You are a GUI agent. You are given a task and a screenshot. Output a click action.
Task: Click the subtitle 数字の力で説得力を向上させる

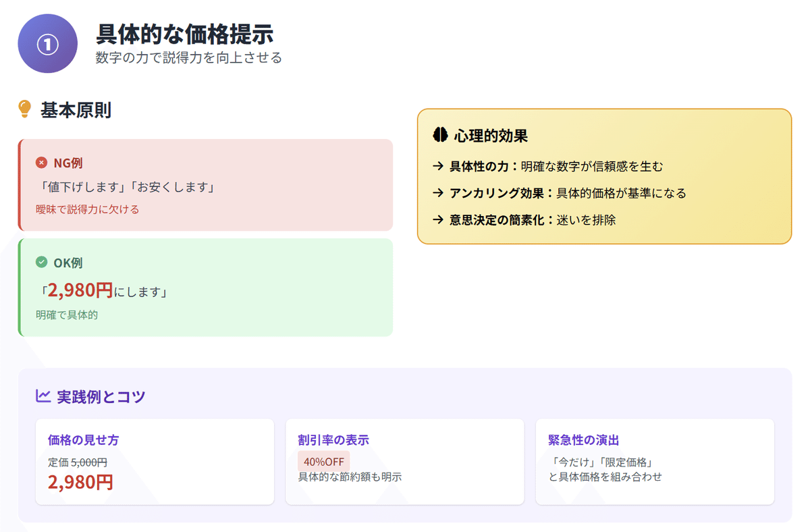pyautogui.click(x=189, y=58)
